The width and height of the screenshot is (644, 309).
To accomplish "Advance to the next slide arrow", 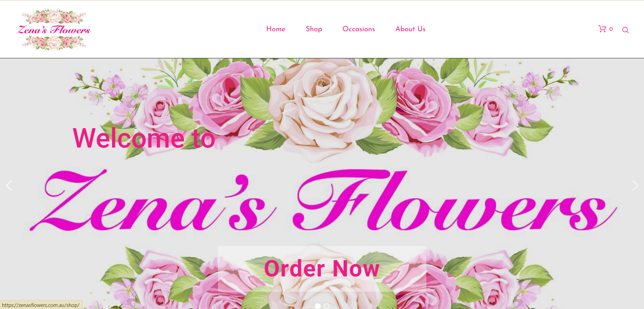I will tap(635, 186).
